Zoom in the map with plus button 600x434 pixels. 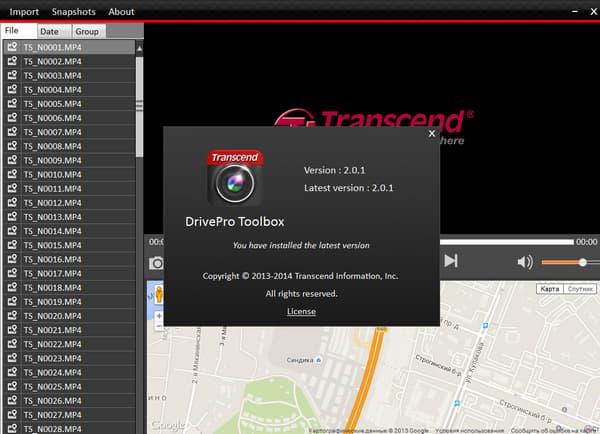(159, 316)
